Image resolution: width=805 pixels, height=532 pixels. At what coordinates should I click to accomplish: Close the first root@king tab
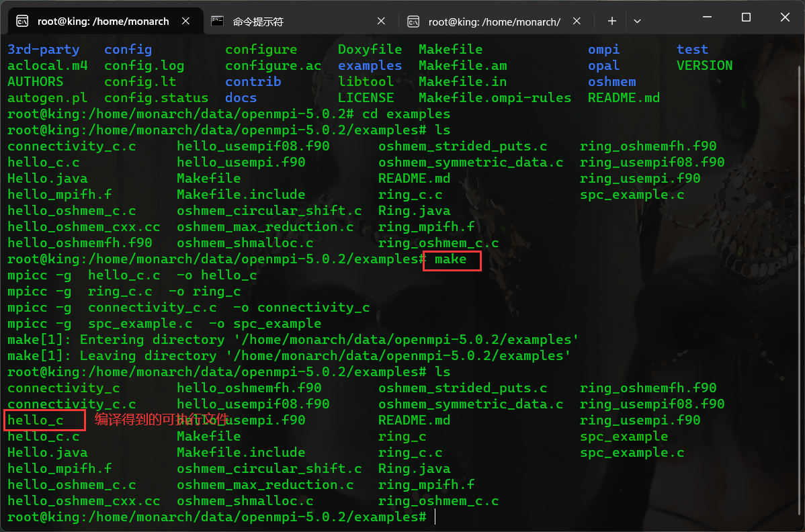(186, 21)
